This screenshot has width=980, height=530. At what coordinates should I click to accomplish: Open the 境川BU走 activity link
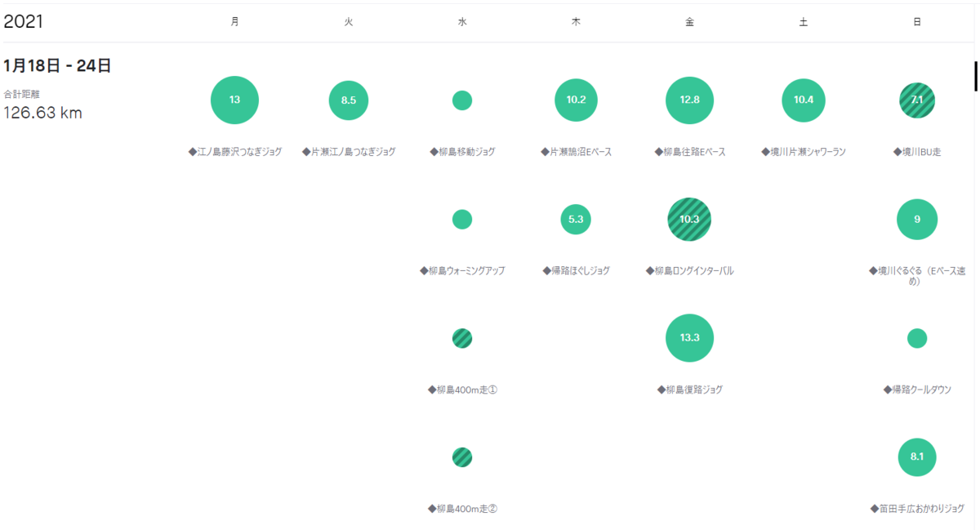(x=917, y=152)
